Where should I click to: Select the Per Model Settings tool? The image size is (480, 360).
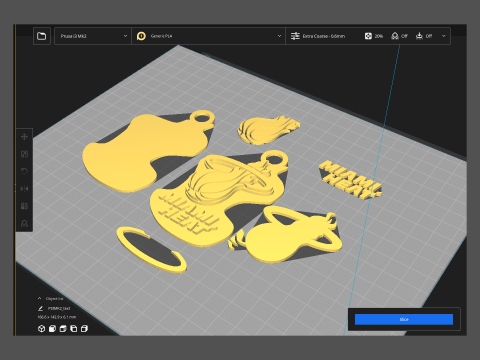(x=24, y=206)
